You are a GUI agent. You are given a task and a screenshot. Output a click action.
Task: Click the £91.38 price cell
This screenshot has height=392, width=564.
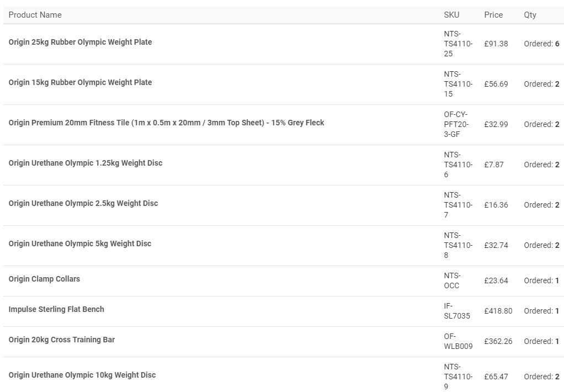(x=496, y=44)
